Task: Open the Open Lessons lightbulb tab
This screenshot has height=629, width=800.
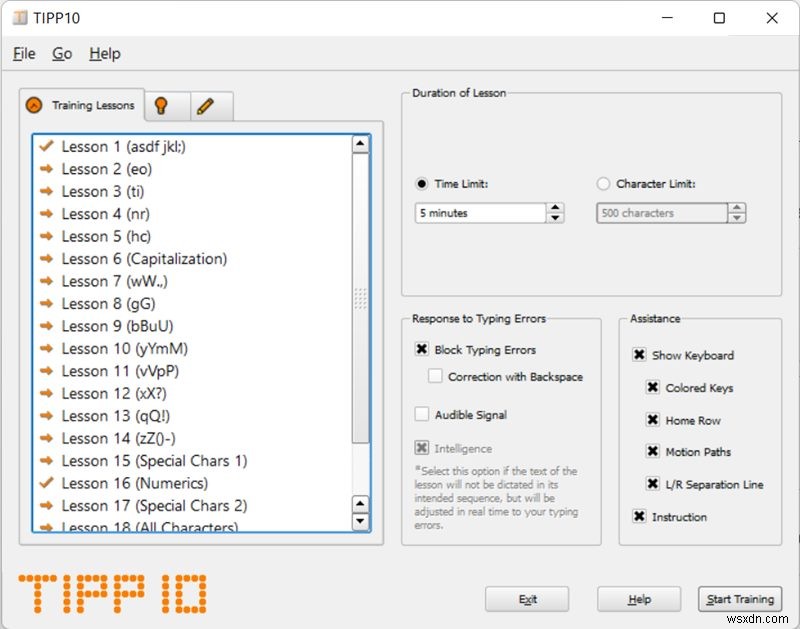Action: click(166, 106)
